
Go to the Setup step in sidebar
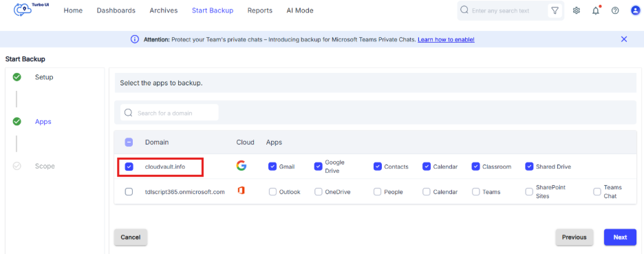44,77
